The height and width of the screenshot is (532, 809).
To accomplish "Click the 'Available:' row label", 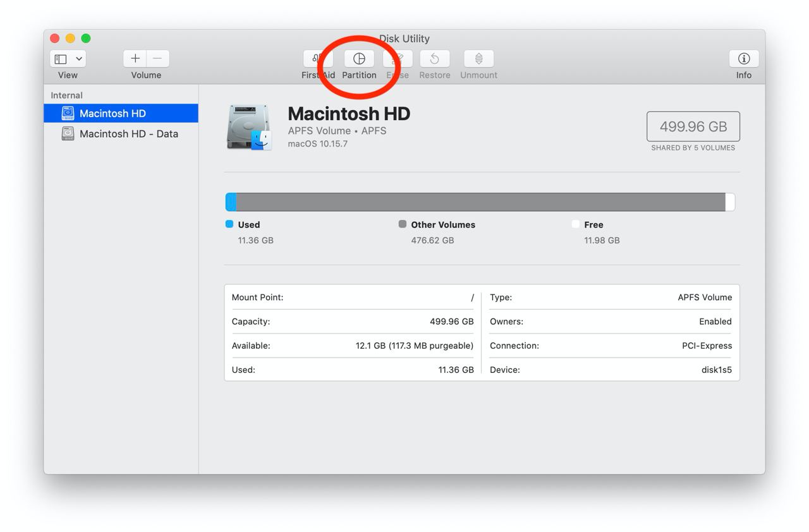I will click(x=251, y=346).
